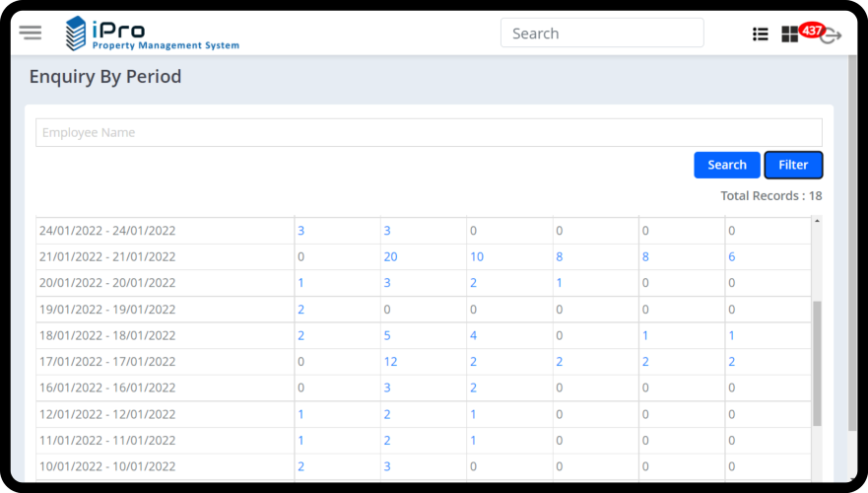The image size is (868, 493).
Task: Open value 6 in the 21/01/2022 row
Action: tap(731, 256)
